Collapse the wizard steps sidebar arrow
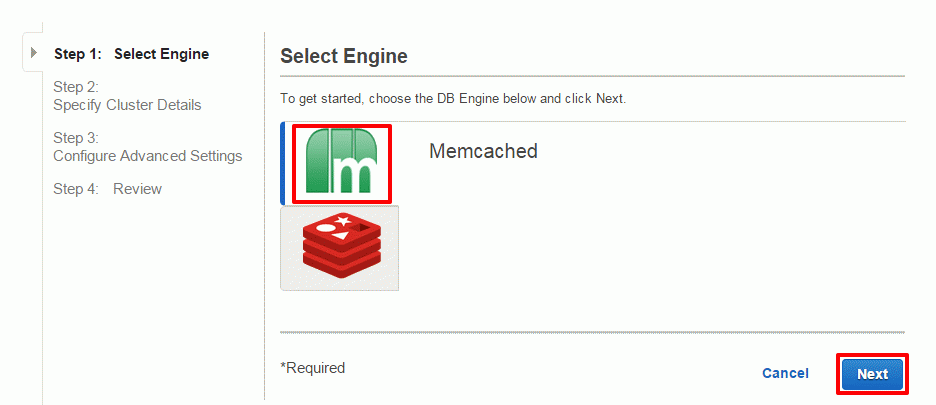 34,53
